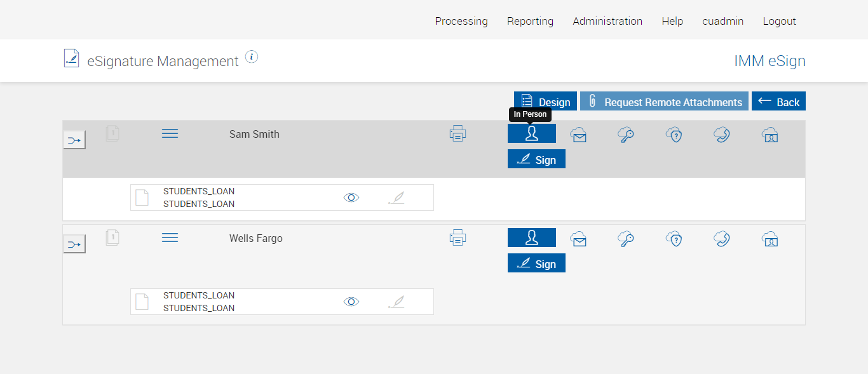Choose the question shield icon for Sam Smith

pyautogui.click(x=674, y=135)
